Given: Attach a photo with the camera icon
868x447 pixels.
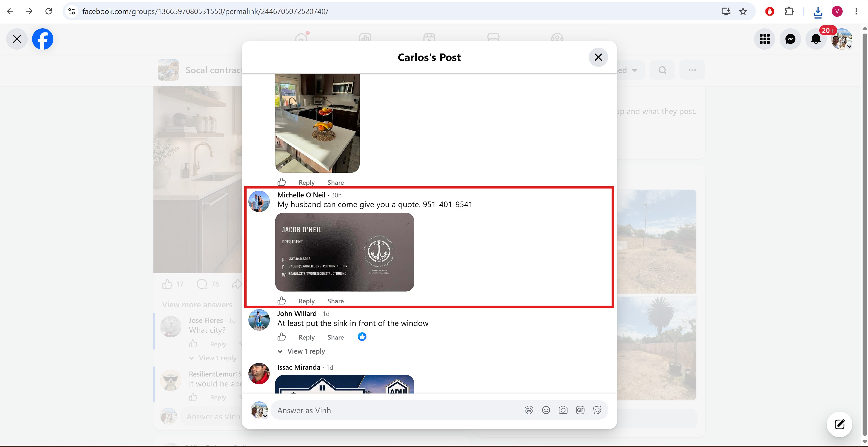Looking at the screenshot, I should pyautogui.click(x=563, y=410).
